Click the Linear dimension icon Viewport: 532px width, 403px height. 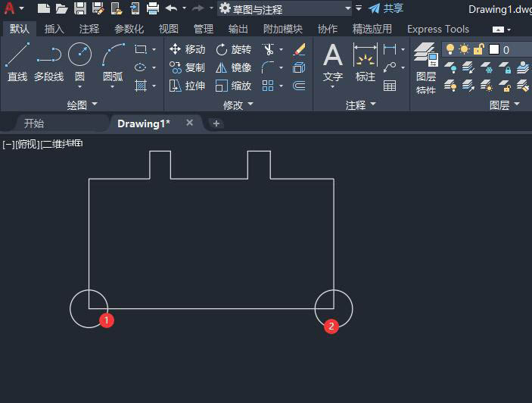click(390, 49)
